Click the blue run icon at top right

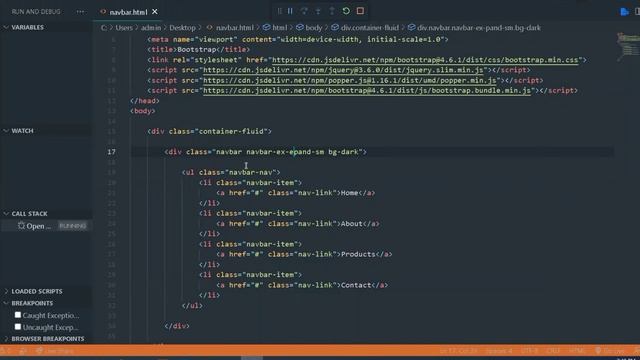624,12
